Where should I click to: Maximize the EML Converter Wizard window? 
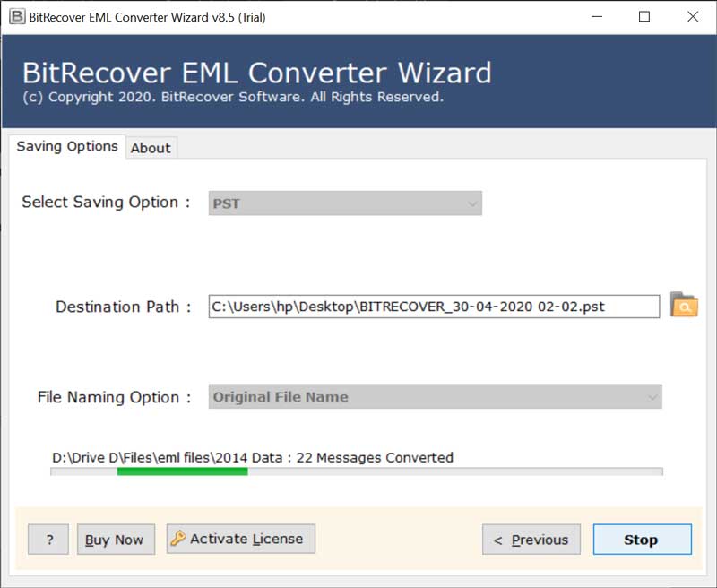[x=644, y=17]
